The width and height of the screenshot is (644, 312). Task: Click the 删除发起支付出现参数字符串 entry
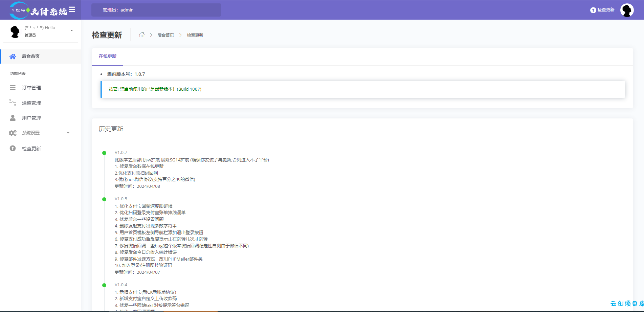146,226
